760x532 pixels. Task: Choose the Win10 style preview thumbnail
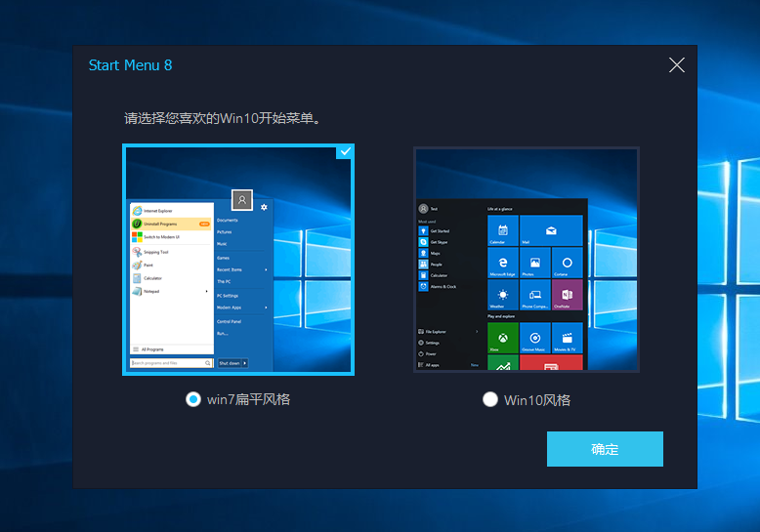pos(527,260)
